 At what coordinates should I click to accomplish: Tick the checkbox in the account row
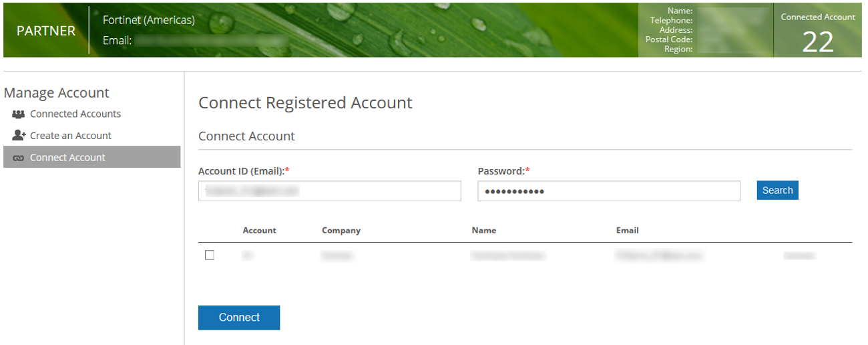210,255
